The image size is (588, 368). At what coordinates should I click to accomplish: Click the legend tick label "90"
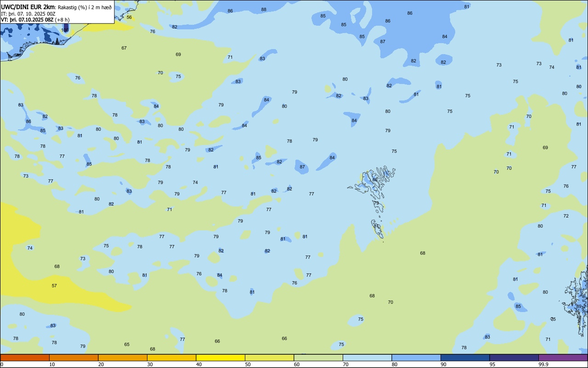click(443, 364)
